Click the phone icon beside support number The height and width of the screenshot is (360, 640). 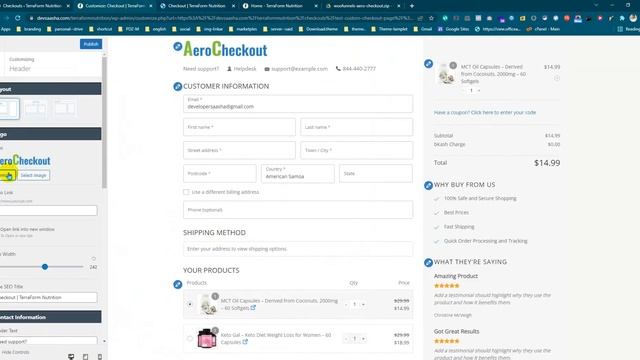tap(338, 69)
